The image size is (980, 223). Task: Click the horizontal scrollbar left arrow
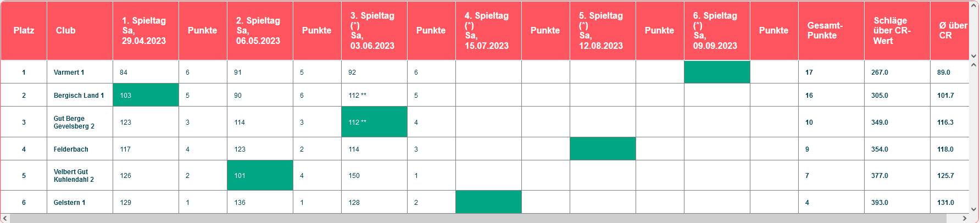(5, 218)
